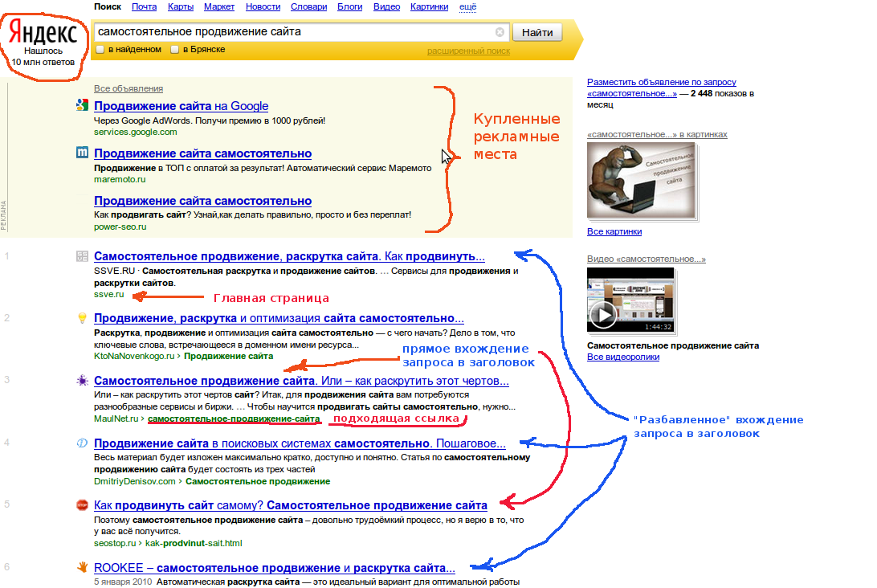Click the '2 448 показов в месяц' text

[671, 99]
